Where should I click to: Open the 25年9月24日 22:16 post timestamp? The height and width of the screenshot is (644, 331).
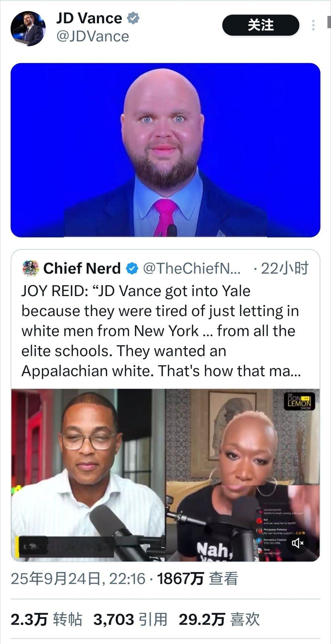tap(78, 579)
